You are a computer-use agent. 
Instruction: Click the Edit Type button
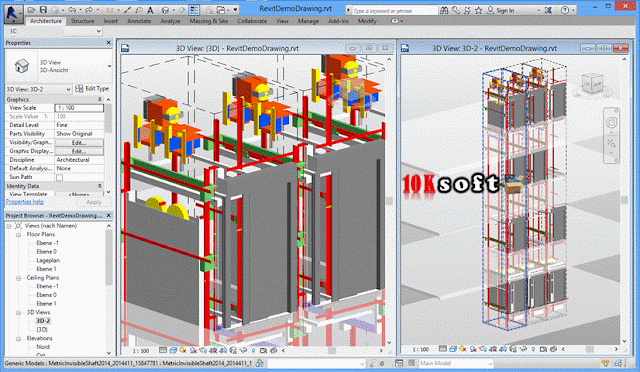pos(92,89)
